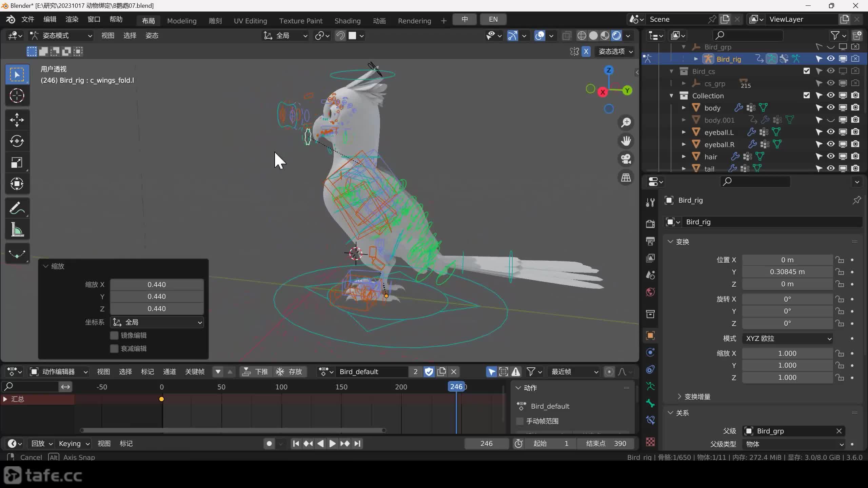Switch to UV Editing workspace tab

click(251, 21)
